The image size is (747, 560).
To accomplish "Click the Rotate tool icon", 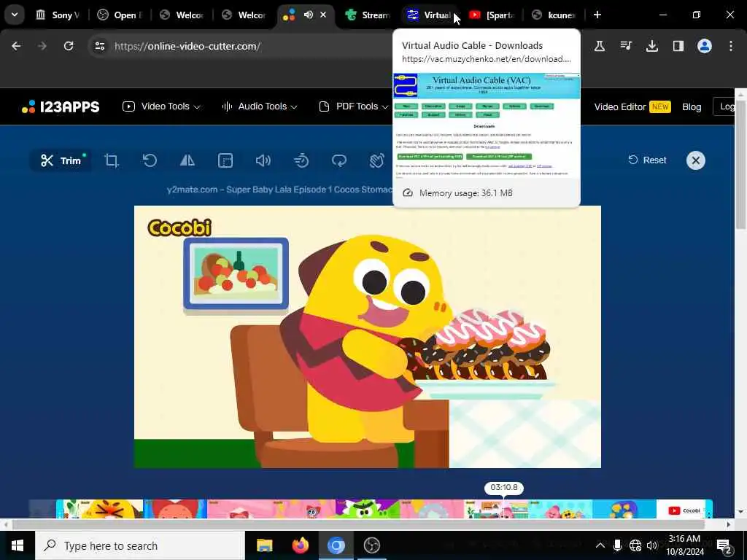I will 150,160.
